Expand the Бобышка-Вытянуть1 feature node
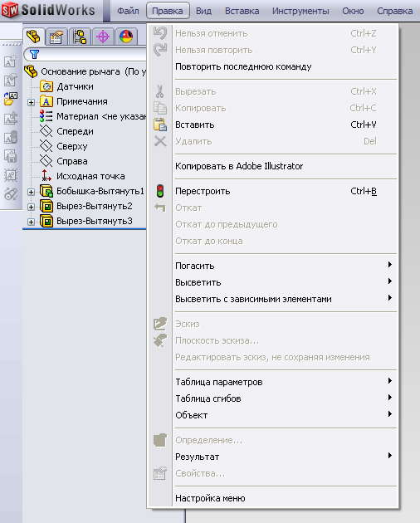Viewport: 420px width, 523px height. [31, 192]
